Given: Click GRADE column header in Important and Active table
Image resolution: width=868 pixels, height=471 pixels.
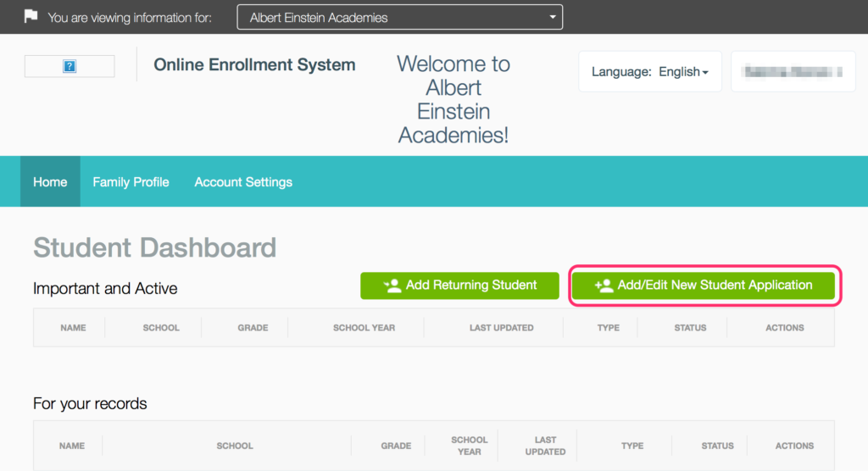Looking at the screenshot, I should point(253,328).
